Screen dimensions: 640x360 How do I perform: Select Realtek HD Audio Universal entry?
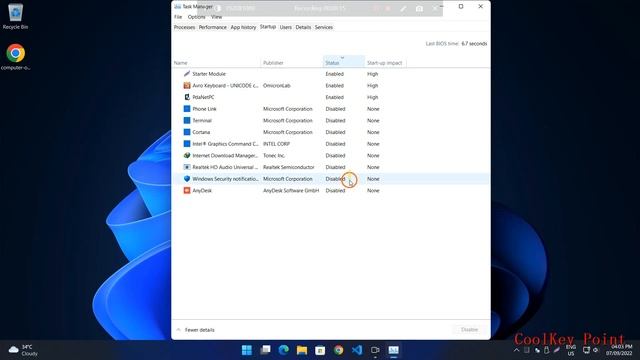[x=225, y=167]
